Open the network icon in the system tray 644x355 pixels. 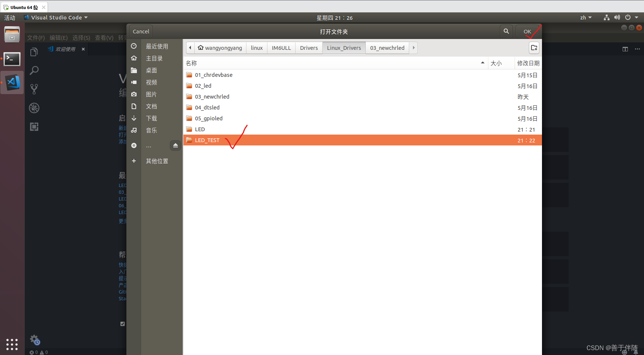tap(606, 18)
